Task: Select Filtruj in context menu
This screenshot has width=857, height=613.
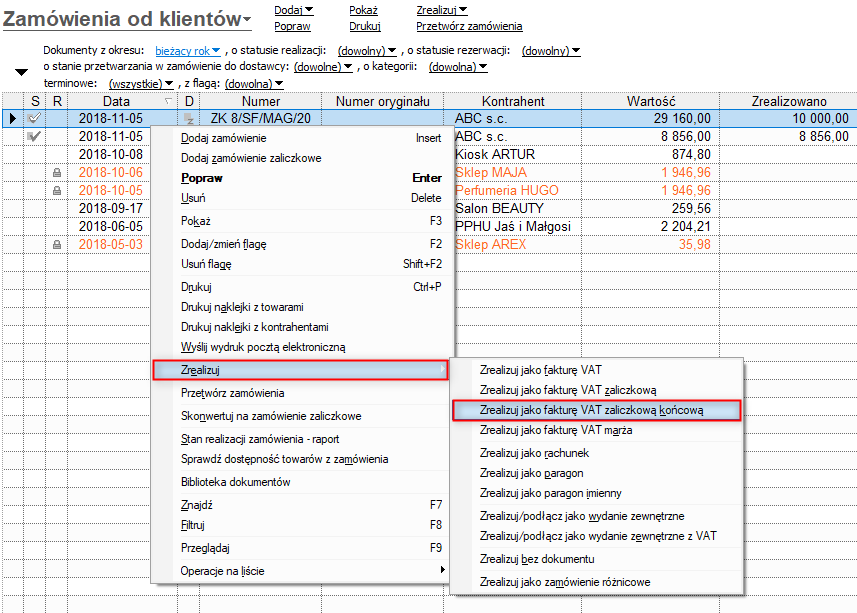Action: tap(301, 525)
